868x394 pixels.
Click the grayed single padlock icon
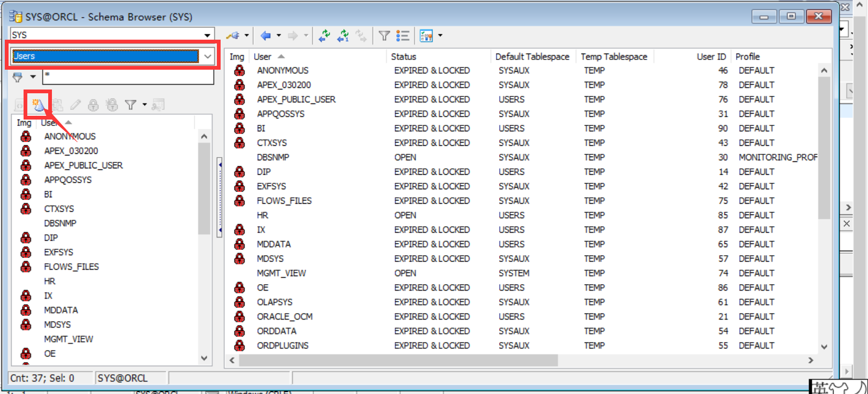[x=93, y=105]
